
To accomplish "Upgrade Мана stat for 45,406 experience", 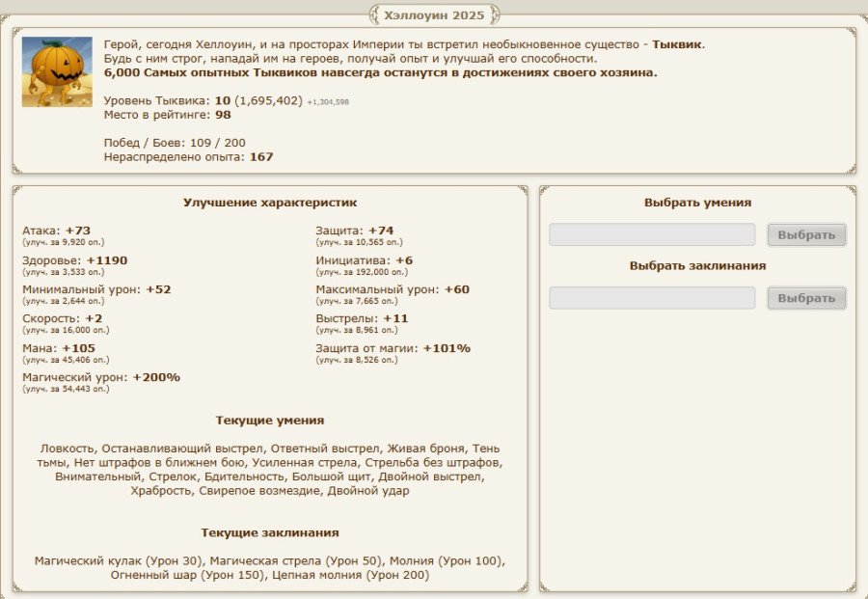I will (x=65, y=360).
